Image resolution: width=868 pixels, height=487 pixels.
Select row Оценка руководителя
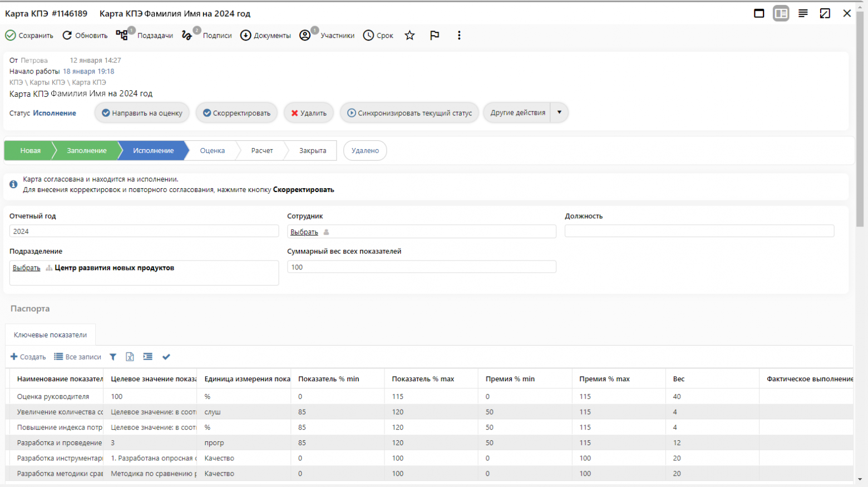430,396
